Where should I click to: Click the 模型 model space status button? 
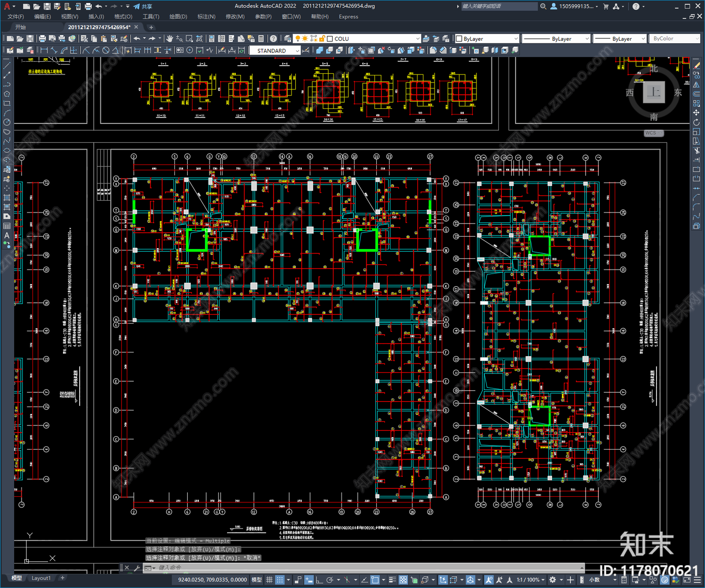click(x=256, y=580)
